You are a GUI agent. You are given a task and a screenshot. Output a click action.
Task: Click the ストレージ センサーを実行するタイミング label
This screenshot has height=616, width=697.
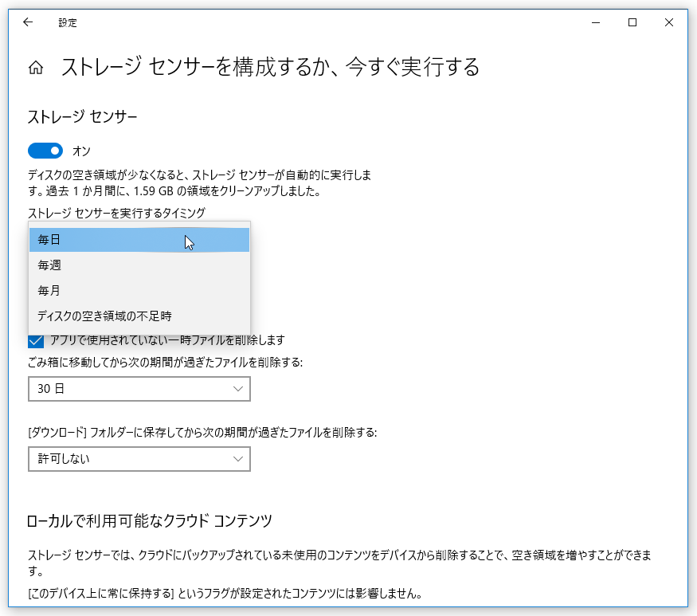(x=116, y=213)
